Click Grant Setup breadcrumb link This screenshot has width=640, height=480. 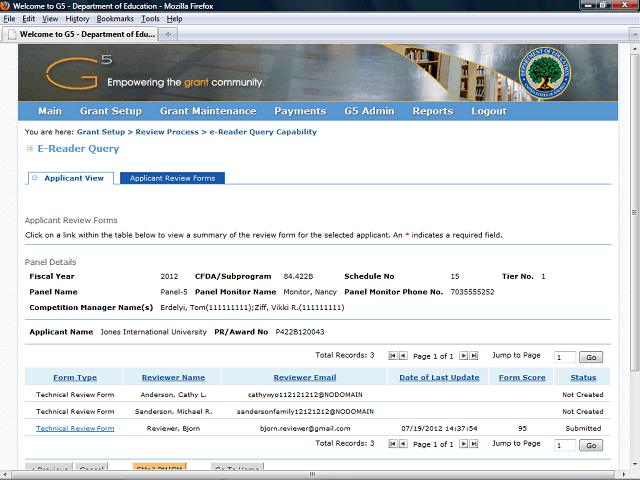pos(101,132)
